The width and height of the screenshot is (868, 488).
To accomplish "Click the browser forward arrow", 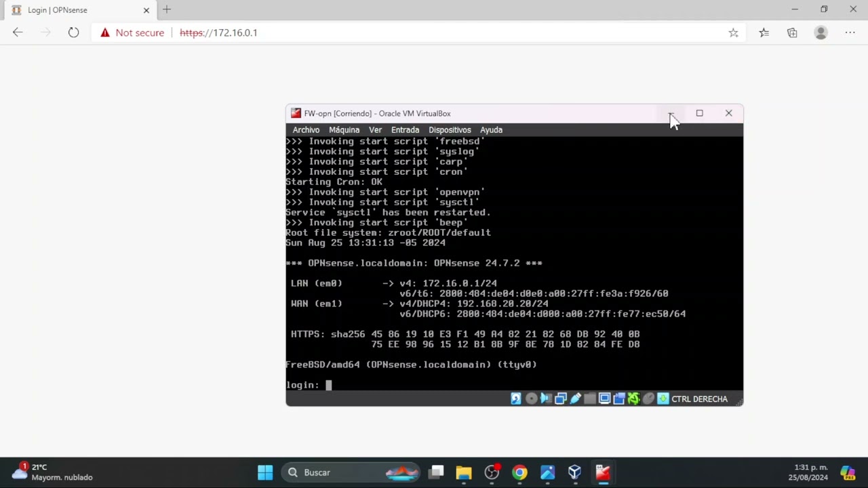I will (x=45, y=33).
